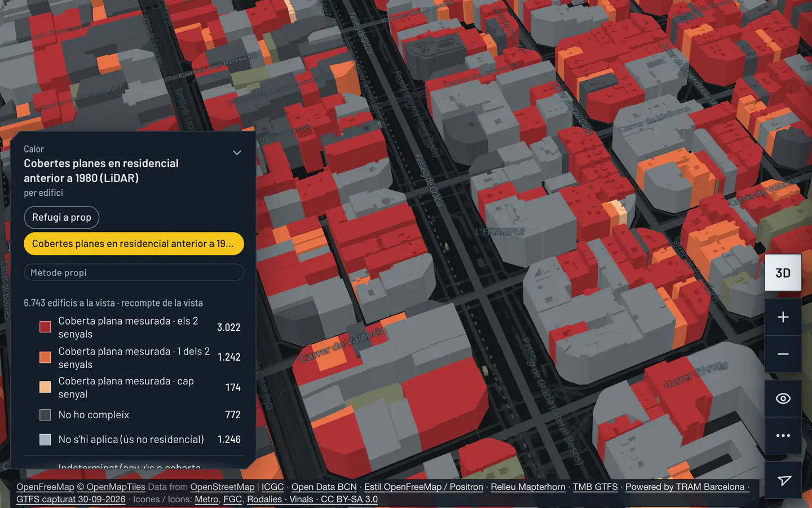Screen dimensions: 812x508
Task: Click 'Coberta plana mesurada · 1 dels 2 senyals' label
Action: 134,358
